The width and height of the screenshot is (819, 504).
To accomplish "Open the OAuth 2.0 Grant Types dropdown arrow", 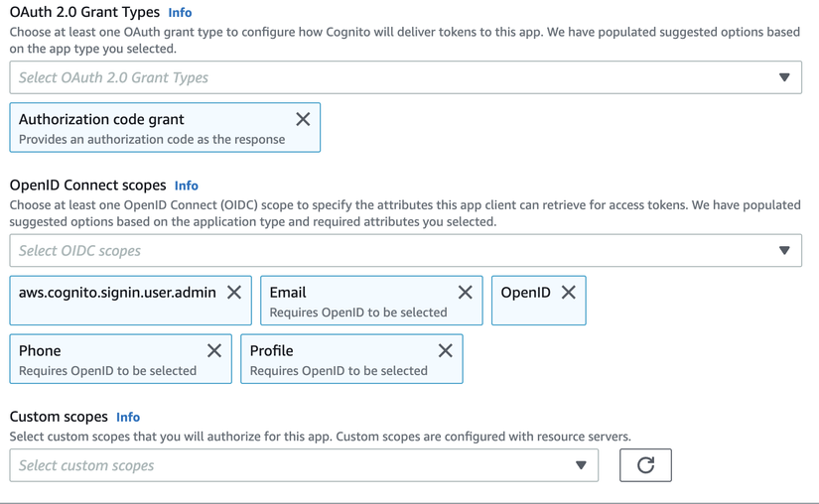I will coord(784,77).
